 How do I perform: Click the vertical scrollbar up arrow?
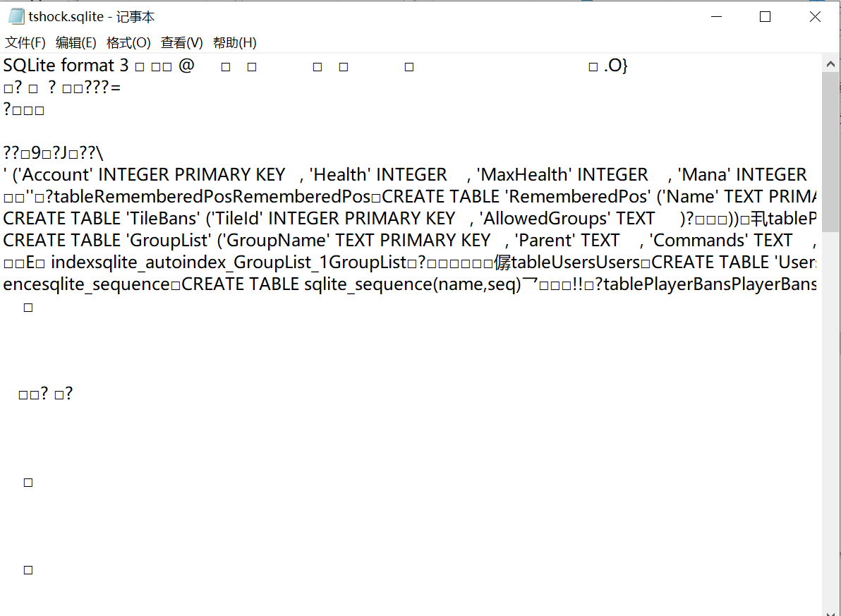(830, 64)
